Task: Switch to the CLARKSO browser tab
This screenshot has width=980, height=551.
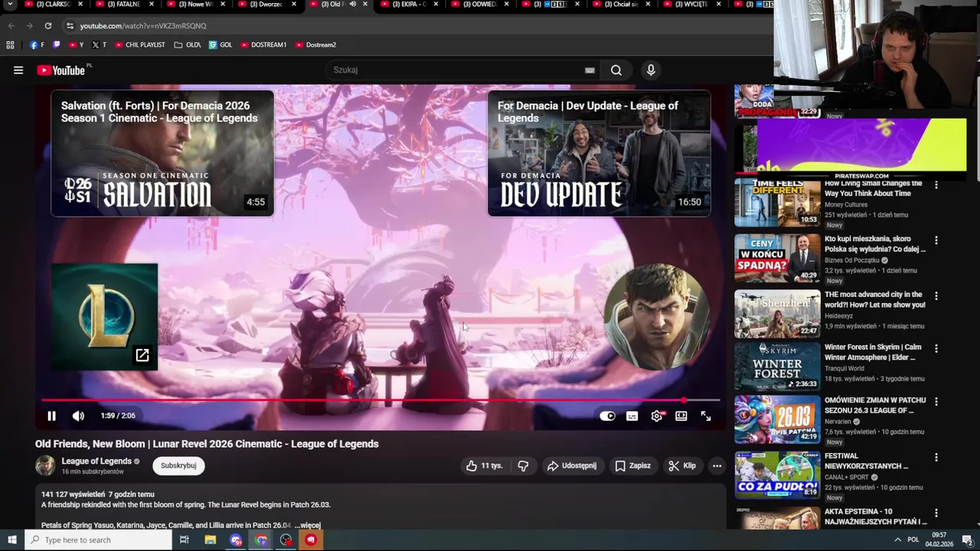Action: click(53, 5)
